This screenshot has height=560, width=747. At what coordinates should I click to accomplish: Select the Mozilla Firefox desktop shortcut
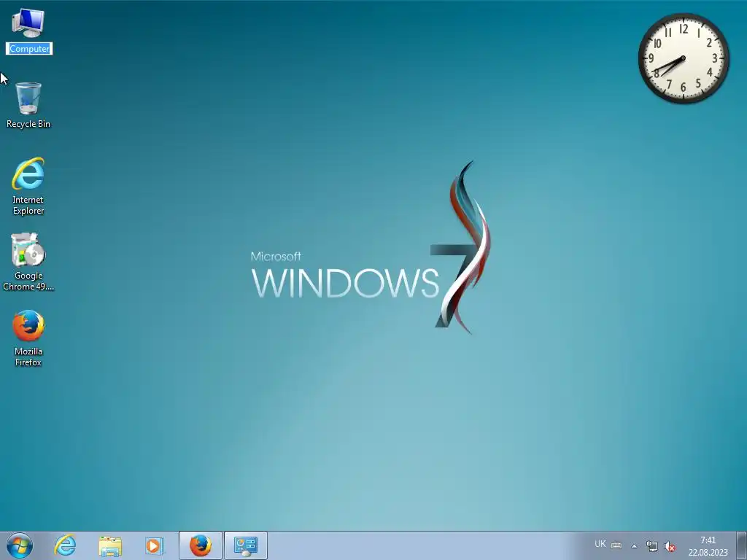[28, 326]
